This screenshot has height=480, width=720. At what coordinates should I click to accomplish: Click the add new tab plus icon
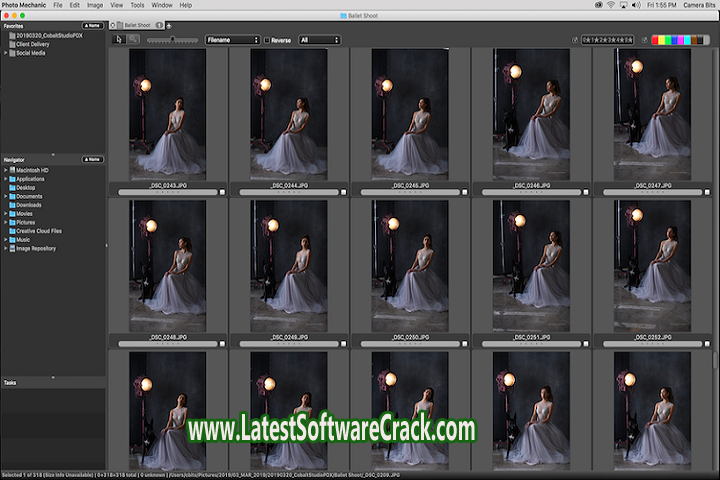click(168, 24)
